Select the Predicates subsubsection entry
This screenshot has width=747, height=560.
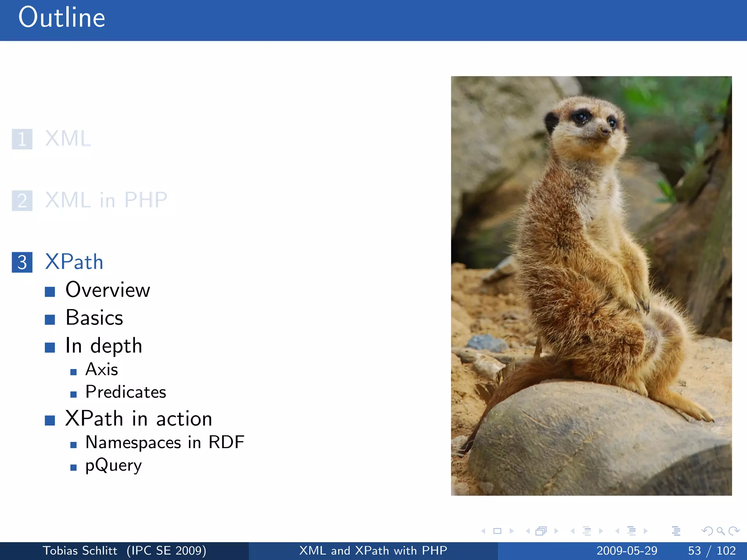pyautogui.click(x=125, y=392)
